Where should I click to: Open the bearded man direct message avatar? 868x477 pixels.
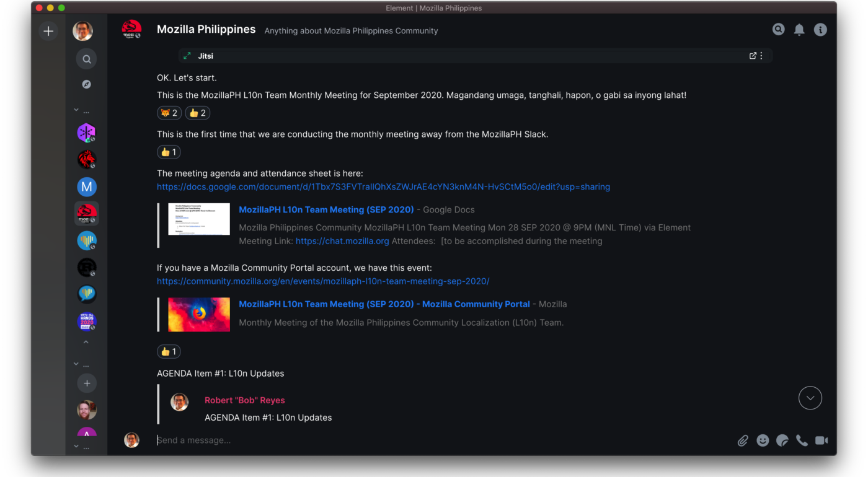[87, 409]
